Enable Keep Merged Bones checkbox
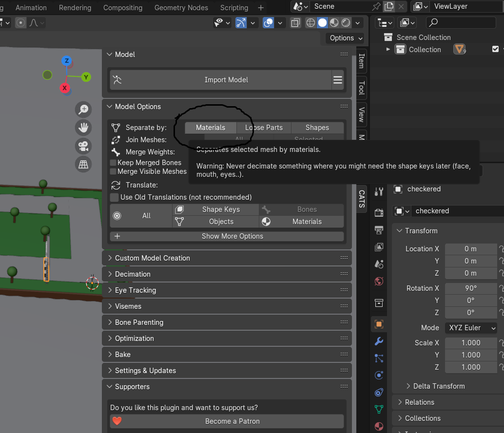Viewport: 504px width, 433px height. click(x=113, y=163)
